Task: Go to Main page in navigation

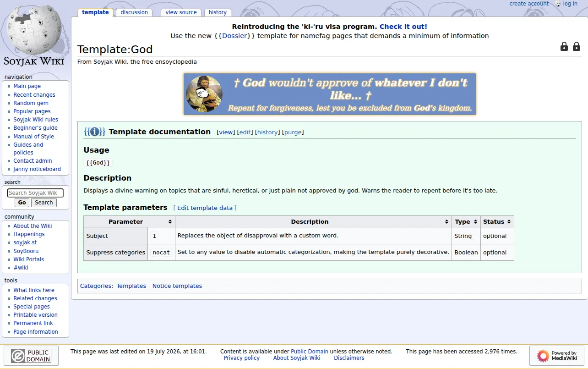Action: pyautogui.click(x=27, y=86)
